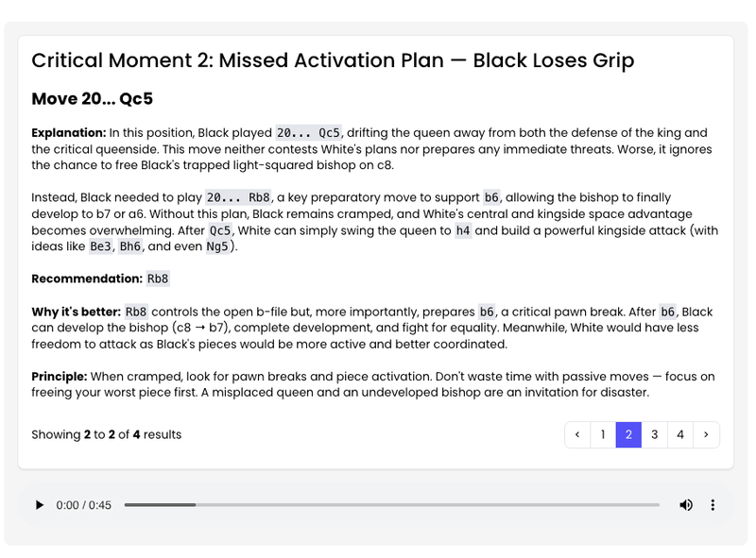Navigate to page 4 of results

(x=680, y=435)
